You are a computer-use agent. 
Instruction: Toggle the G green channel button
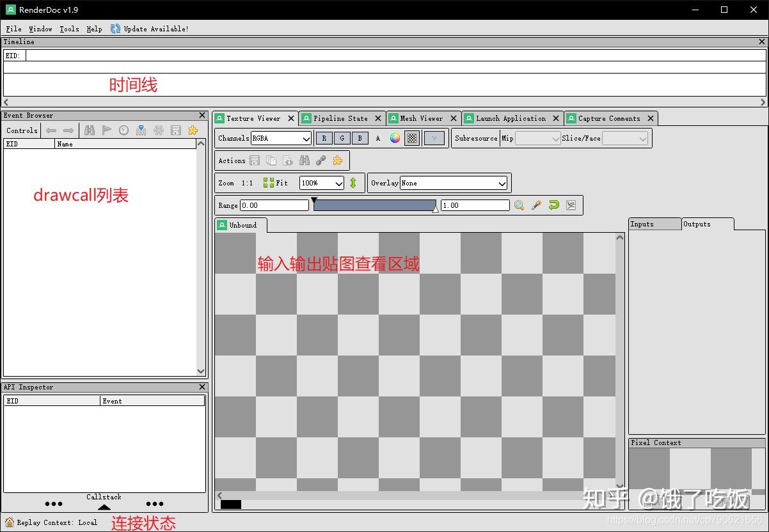(x=342, y=137)
